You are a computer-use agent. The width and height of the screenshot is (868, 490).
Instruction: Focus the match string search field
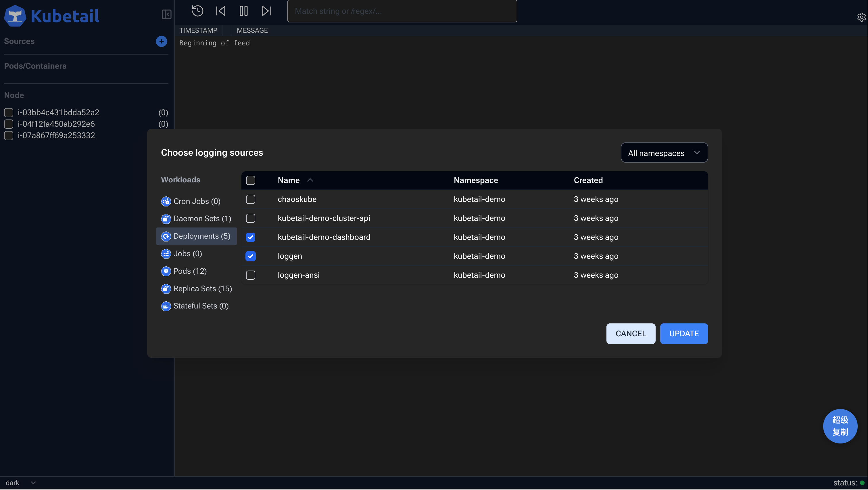(402, 11)
